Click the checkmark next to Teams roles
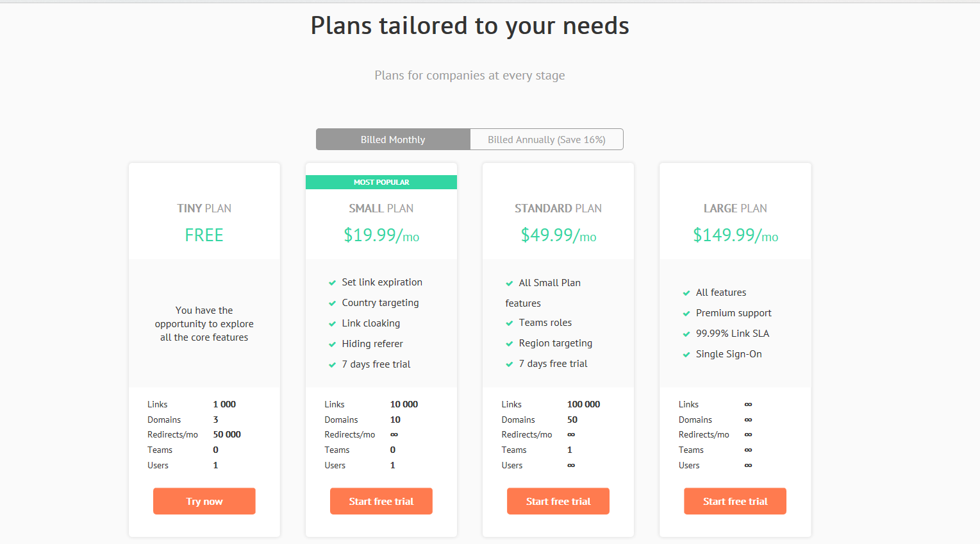980x544 pixels. (x=509, y=323)
